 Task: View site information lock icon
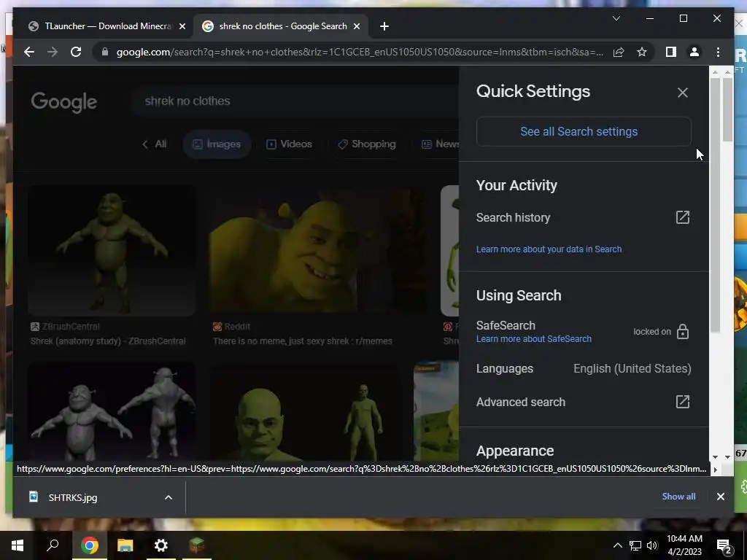tap(105, 52)
